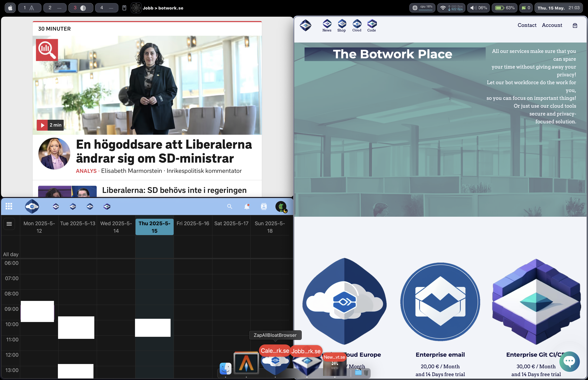Click the CPU usage status item

pos(422,8)
